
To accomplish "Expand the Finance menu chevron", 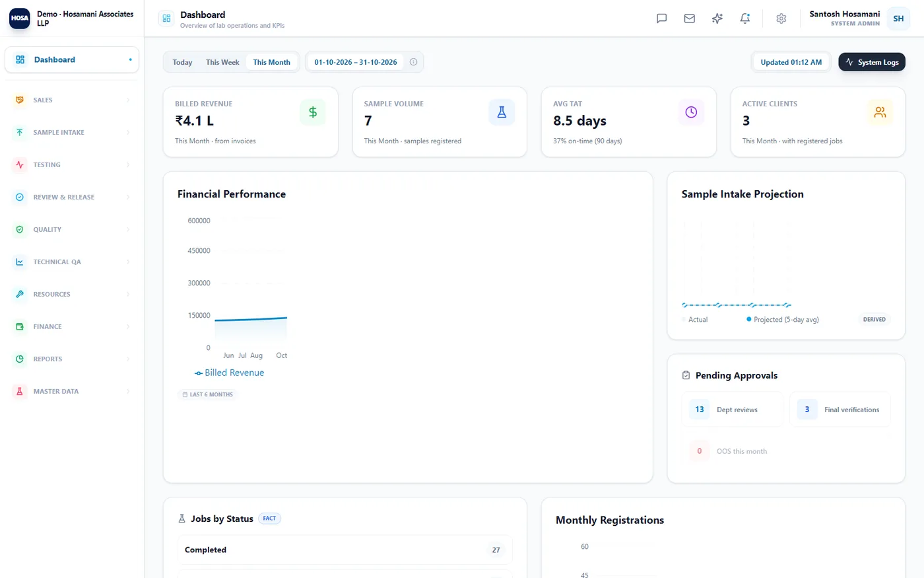I will pyautogui.click(x=128, y=326).
